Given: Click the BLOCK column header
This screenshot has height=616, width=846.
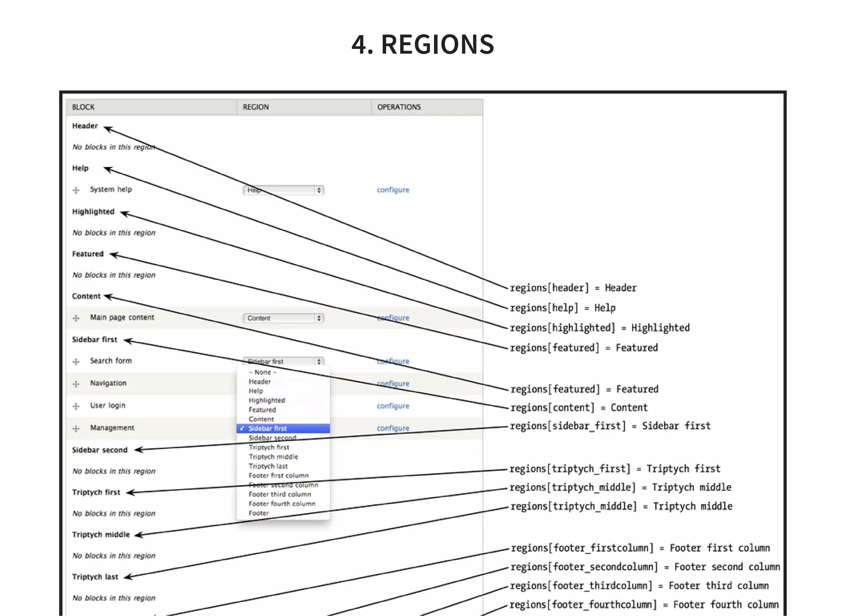Looking at the screenshot, I should 83,107.
